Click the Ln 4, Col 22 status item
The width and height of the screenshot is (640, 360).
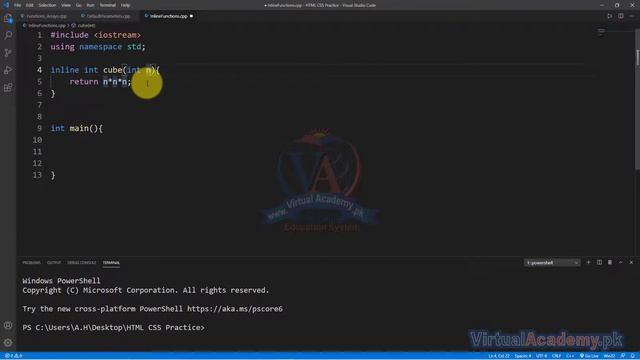[x=499, y=356]
